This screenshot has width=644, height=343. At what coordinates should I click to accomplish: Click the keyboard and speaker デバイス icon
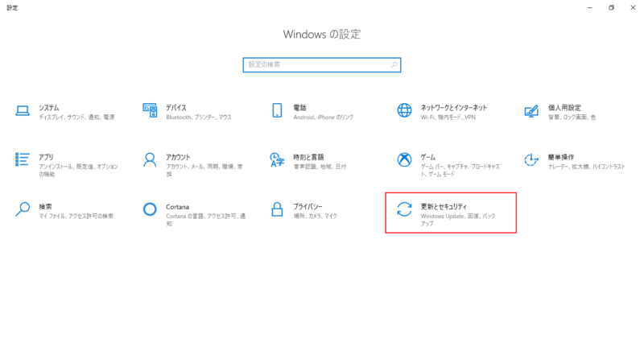pyautogui.click(x=150, y=110)
